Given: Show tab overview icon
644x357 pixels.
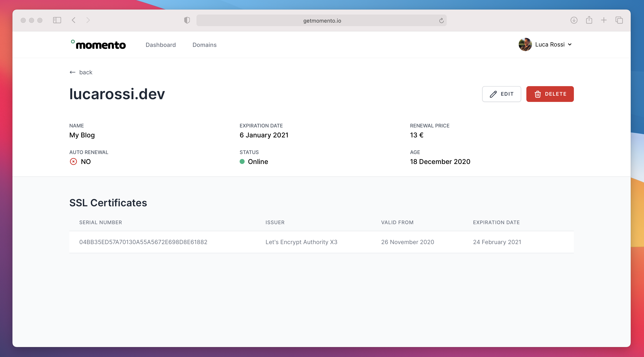Looking at the screenshot, I should [619, 20].
